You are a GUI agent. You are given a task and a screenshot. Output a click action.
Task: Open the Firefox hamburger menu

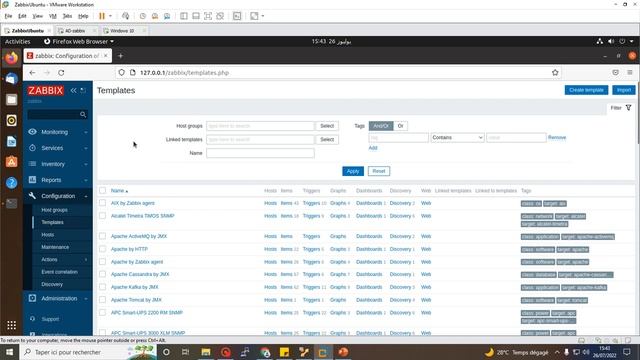(x=630, y=73)
